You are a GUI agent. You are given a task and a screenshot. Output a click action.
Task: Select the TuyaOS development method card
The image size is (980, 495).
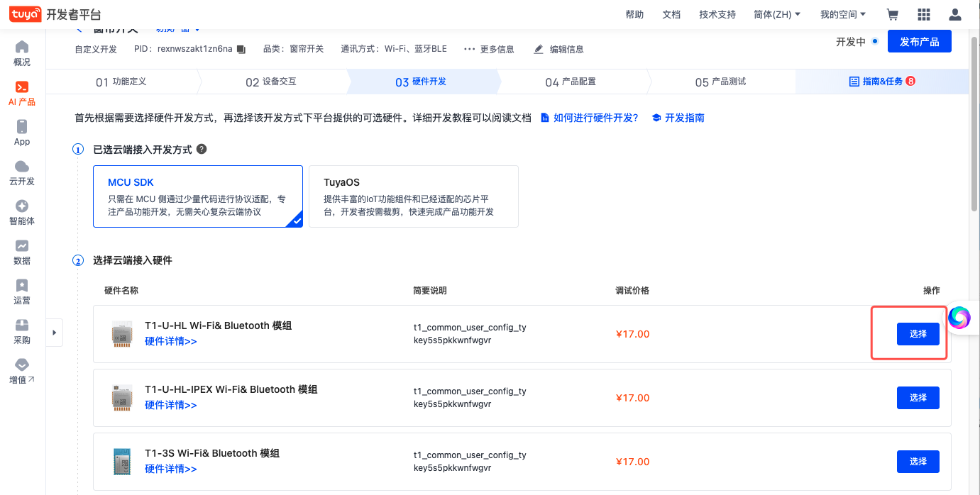click(414, 196)
